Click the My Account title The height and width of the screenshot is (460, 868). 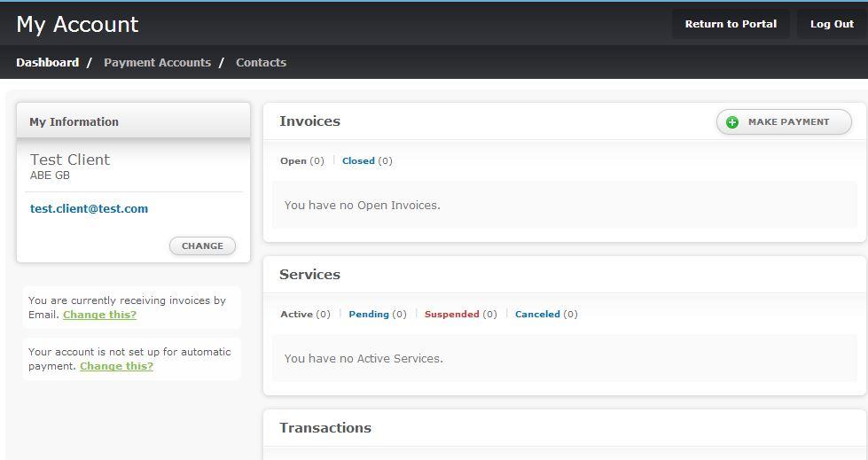tap(77, 24)
